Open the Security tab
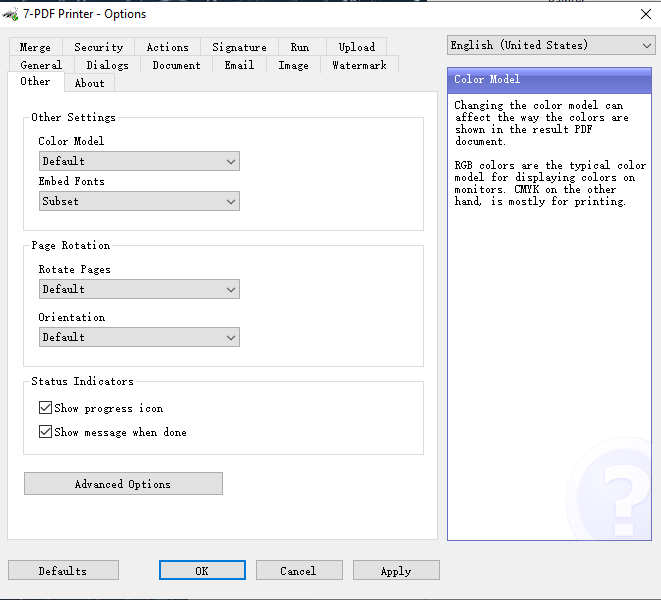 pyautogui.click(x=99, y=47)
